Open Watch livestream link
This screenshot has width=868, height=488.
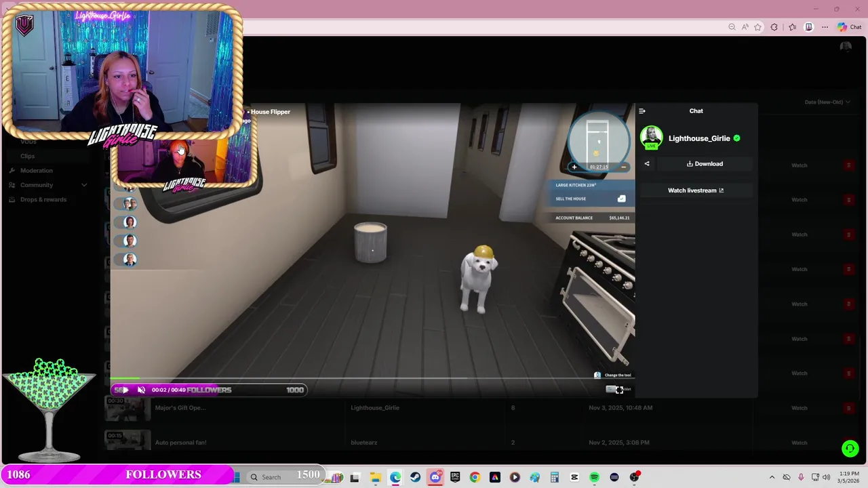(696, 190)
